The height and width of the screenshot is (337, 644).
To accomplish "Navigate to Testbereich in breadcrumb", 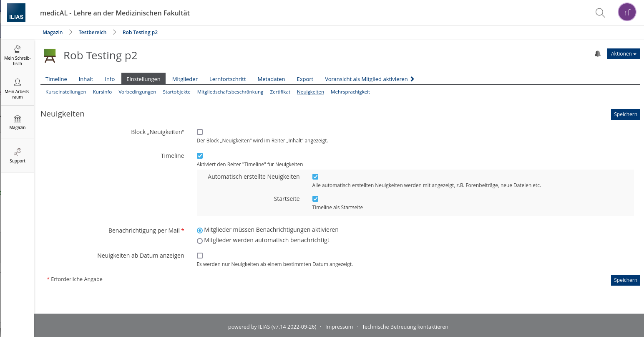I will pos(92,32).
